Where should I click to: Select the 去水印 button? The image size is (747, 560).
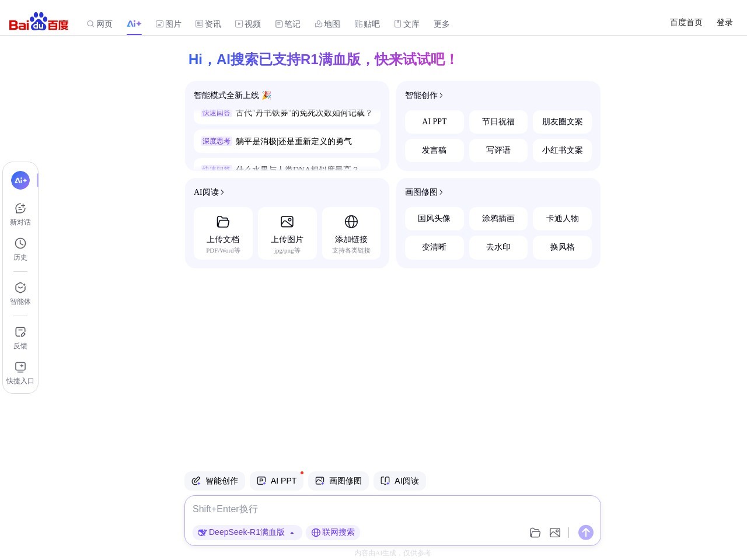(498, 247)
